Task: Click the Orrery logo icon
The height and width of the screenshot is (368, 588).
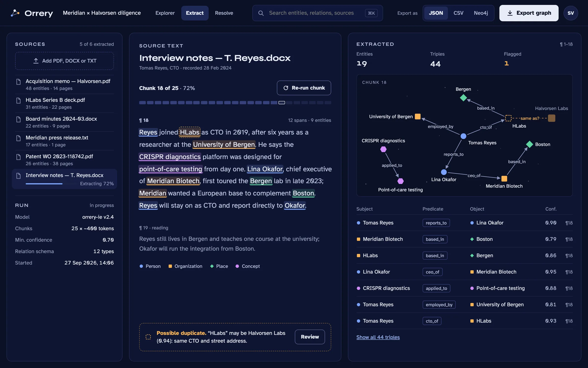Action: coord(15,13)
